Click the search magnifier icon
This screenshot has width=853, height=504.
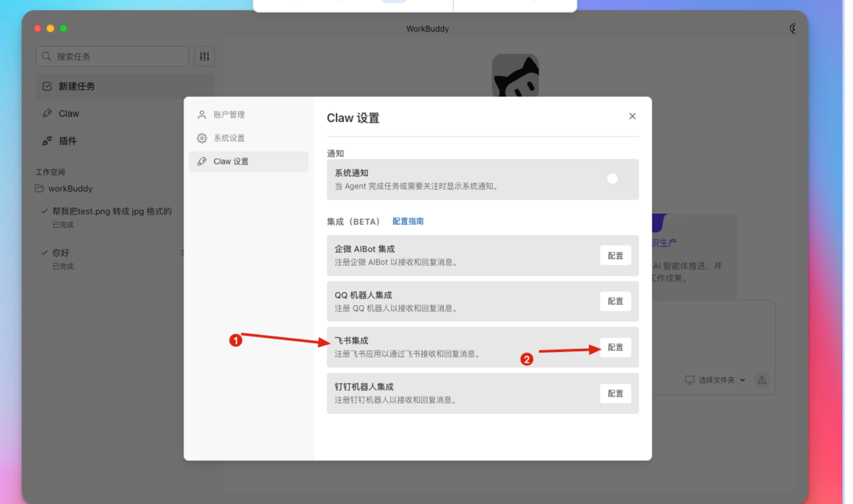(47, 57)
